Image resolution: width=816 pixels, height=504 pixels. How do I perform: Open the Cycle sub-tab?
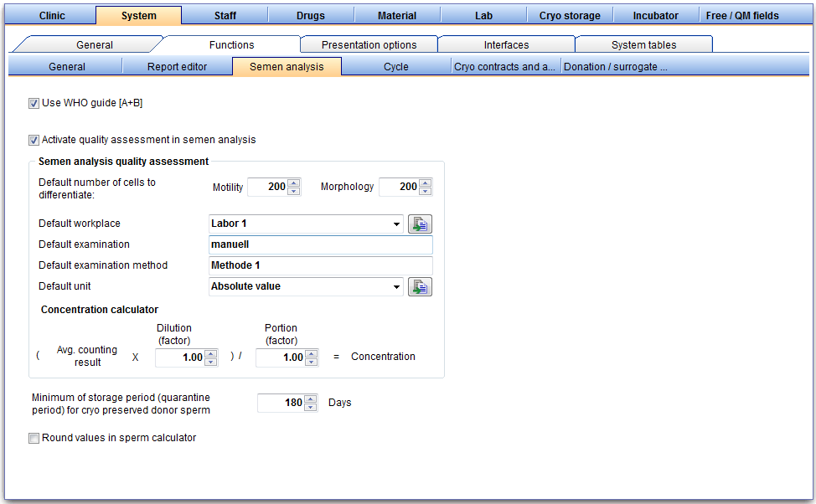(396, 67)
